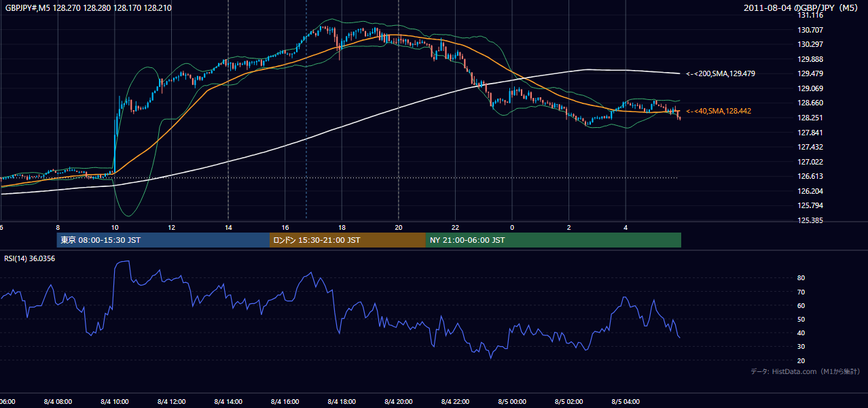Select the ロンドン 15:30-21:00 JST session bar
This screenshot has height=408, width=868.
point(348,240)
